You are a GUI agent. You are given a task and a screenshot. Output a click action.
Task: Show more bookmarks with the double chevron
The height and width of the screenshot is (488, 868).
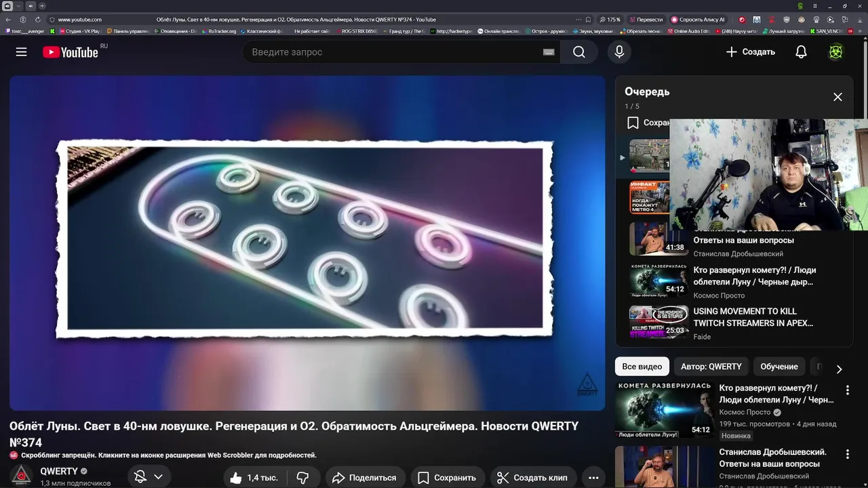click(x=861, y=31)
